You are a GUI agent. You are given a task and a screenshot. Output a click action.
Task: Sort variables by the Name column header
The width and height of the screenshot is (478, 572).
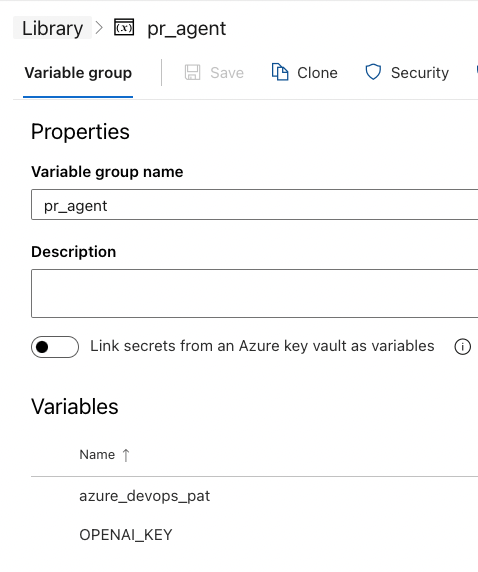[x=97, y=455]
